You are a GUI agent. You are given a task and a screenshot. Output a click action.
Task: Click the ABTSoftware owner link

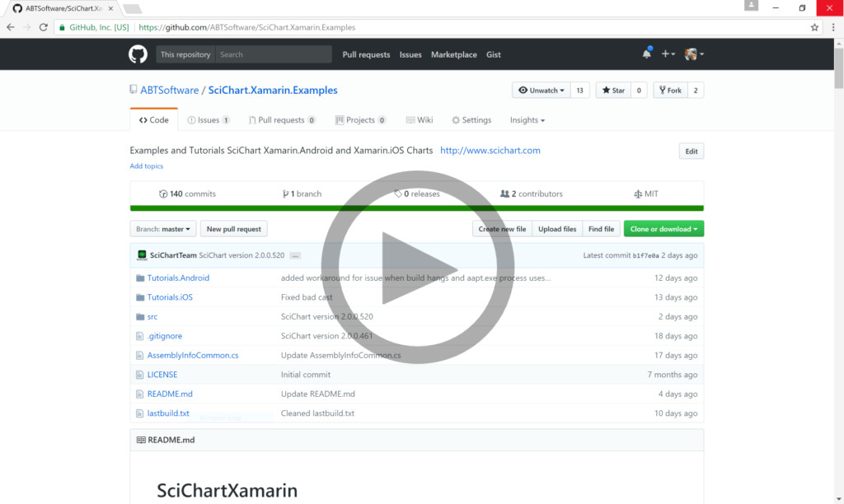(170, 91)
